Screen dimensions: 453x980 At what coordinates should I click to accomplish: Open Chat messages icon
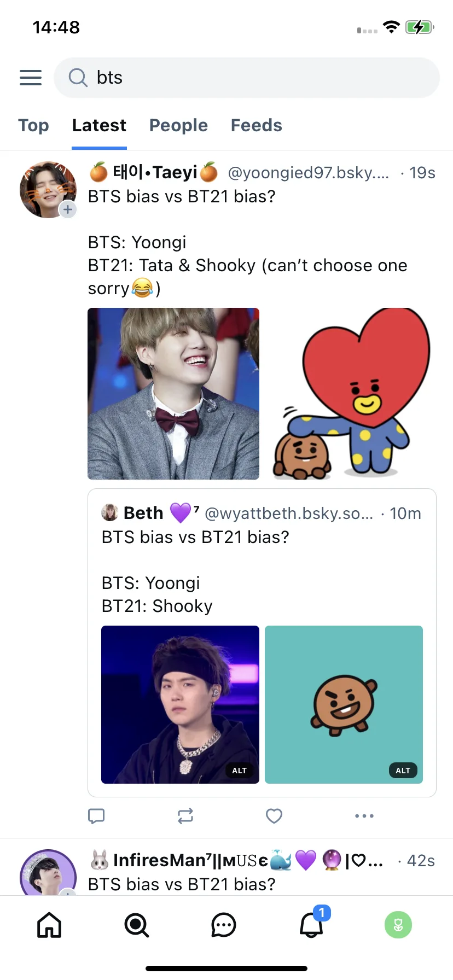(224, 925)
